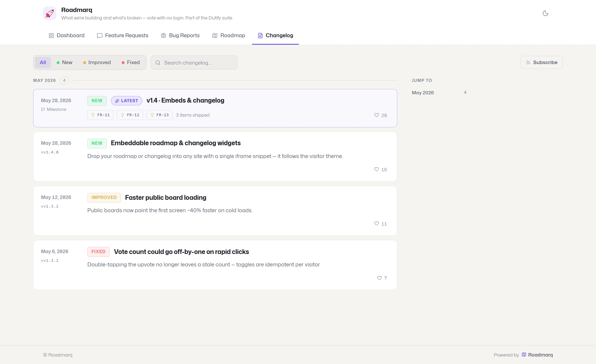Click the vv1.3.1 version label

50,261
